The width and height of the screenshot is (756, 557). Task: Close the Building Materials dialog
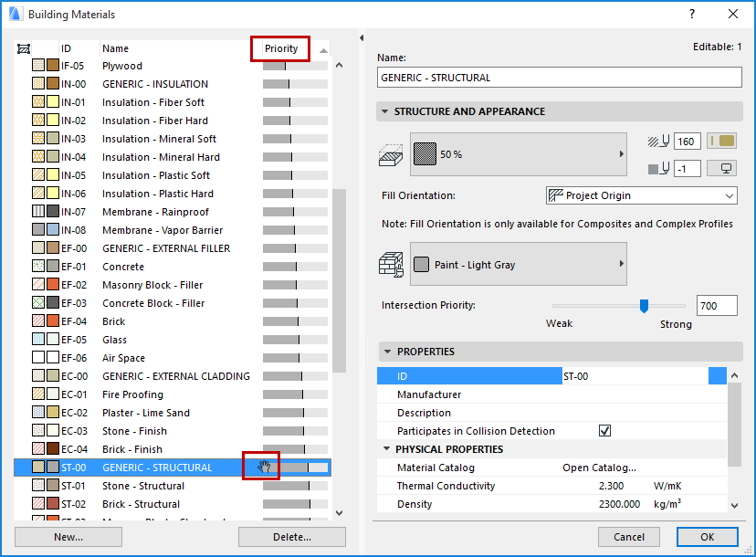pyautogui.click(x=733, y=14)
